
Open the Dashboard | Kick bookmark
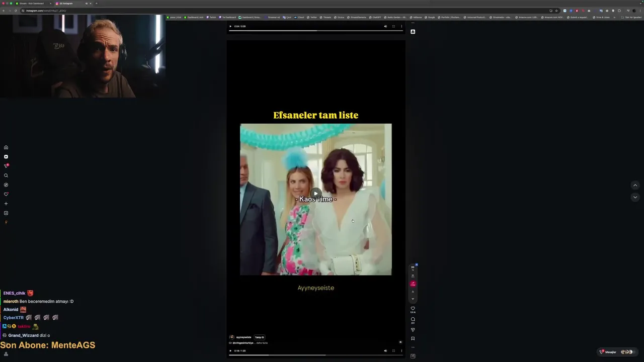pos(194,17)
